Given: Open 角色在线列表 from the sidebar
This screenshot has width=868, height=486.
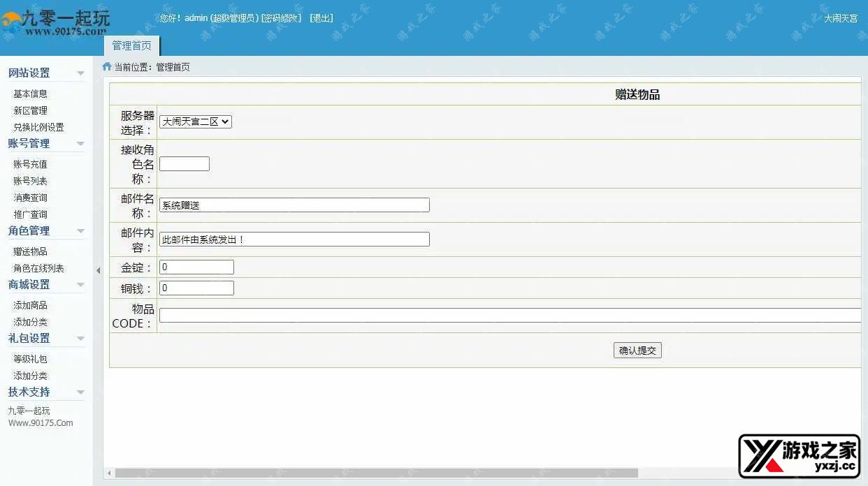Looking at the screenshot, I should point(38,267).
